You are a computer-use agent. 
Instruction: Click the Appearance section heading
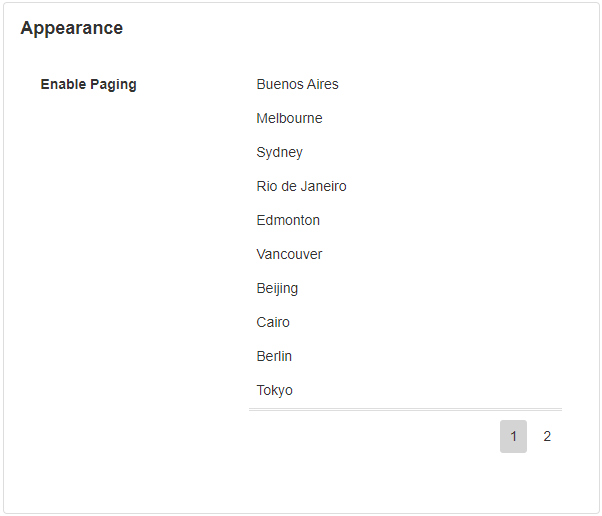click(71, 28)
